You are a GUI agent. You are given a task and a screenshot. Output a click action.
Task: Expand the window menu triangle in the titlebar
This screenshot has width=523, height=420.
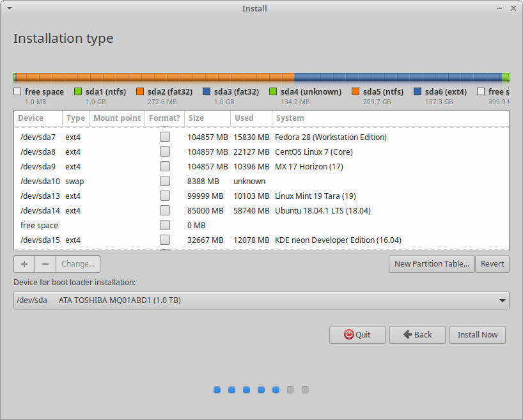[8, 8]
